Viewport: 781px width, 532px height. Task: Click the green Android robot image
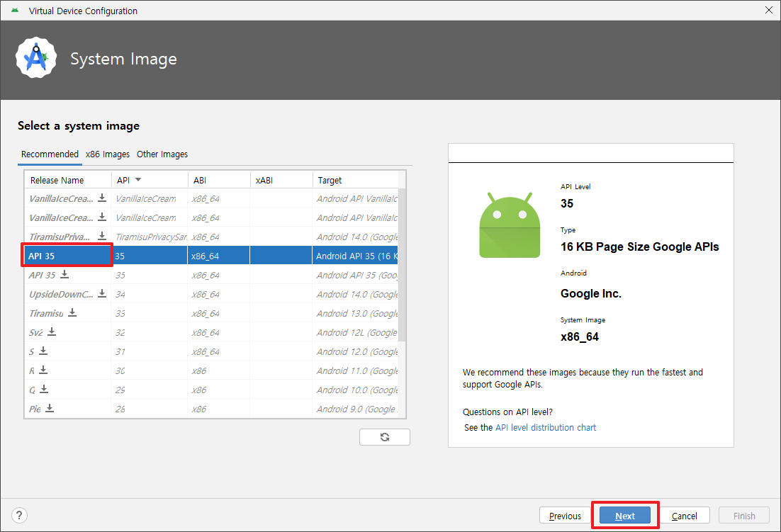point(510,225)
